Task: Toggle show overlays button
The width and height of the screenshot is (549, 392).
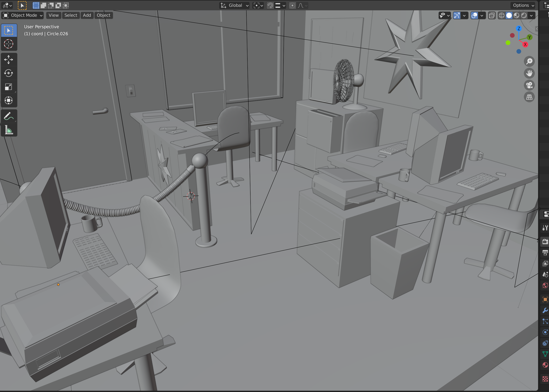Action: coord(474,15)
